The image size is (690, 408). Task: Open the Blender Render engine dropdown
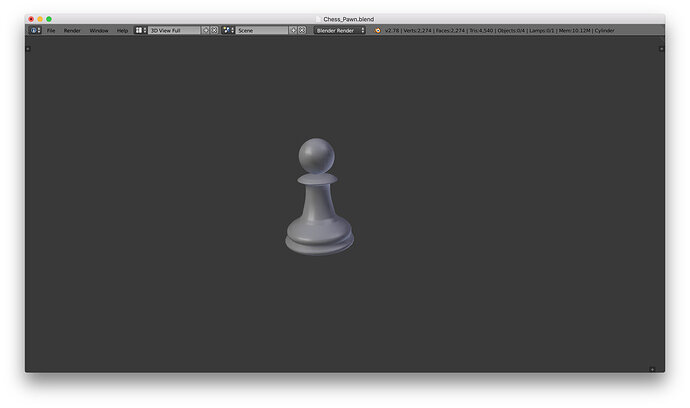tap(340, 30)
